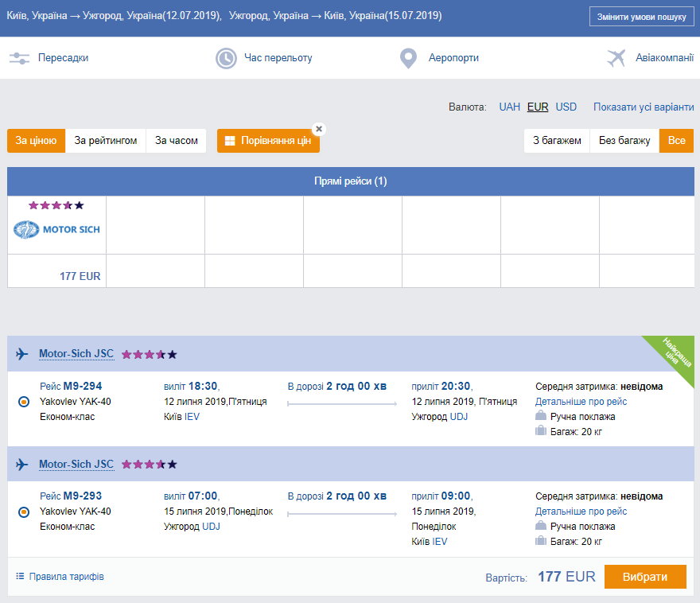Click the Вибрати button
Viewport: 700px width, 603px height.
(645, 577)
